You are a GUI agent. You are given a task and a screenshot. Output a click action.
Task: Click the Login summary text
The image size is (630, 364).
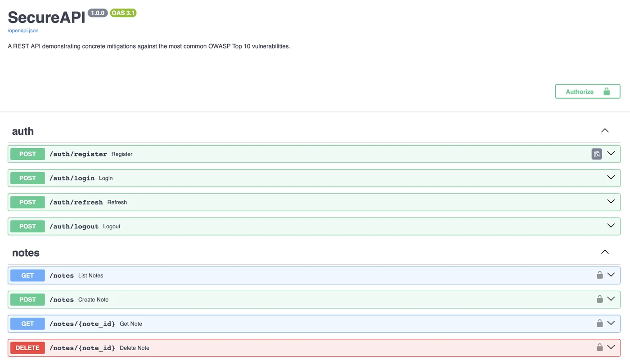click(x=106, y=178)
